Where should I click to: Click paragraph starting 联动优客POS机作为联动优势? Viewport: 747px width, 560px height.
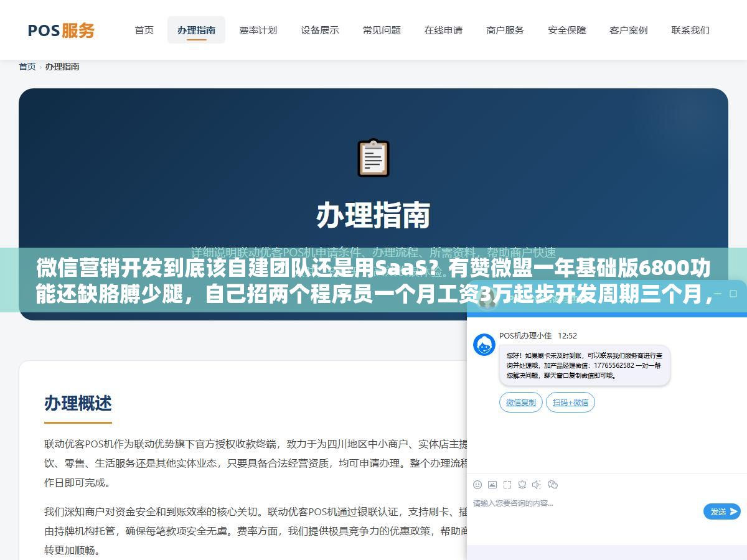pyautogui.click(x=255, y=463)
